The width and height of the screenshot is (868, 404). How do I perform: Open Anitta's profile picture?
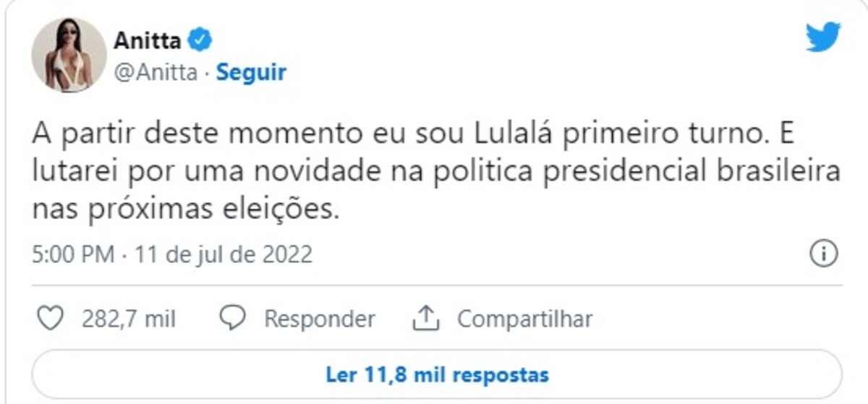[69, 55]
